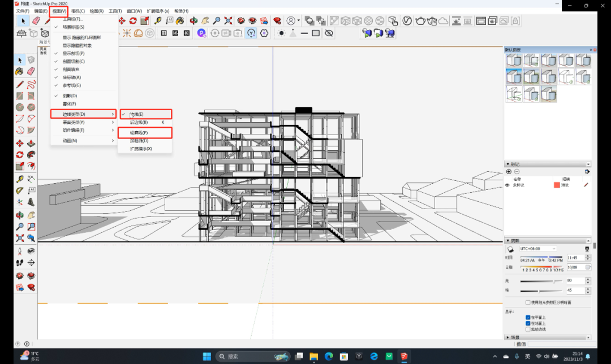Screen dimensions: 611x364
Task: Select the Protractor tool in left toolbar
Action: (x=19, y=190)
